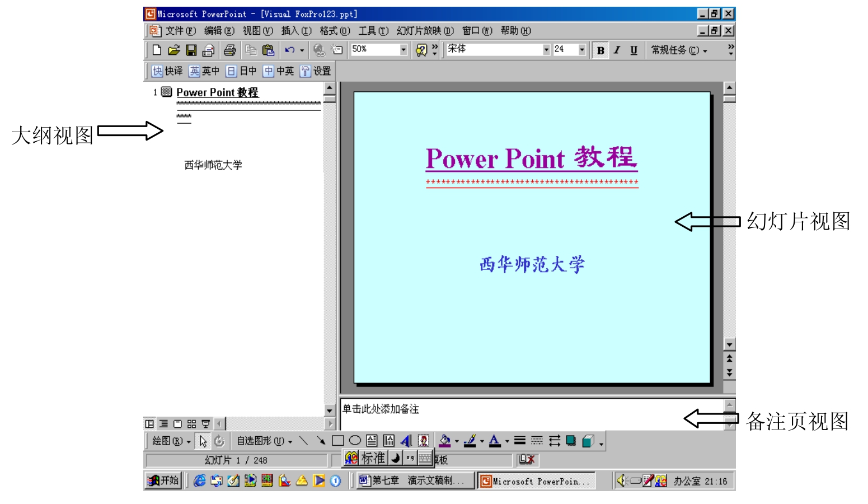
Task: Switch to Slide view button
Action: (177, 424)
